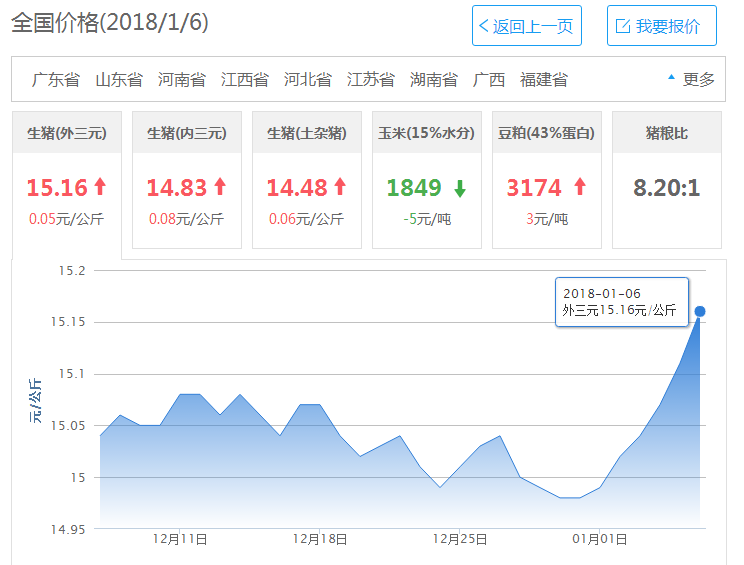This screenshot has height=565, width=744.
Task: Click the 2018-01-06 data point on chart
Action: pos(700,311)
